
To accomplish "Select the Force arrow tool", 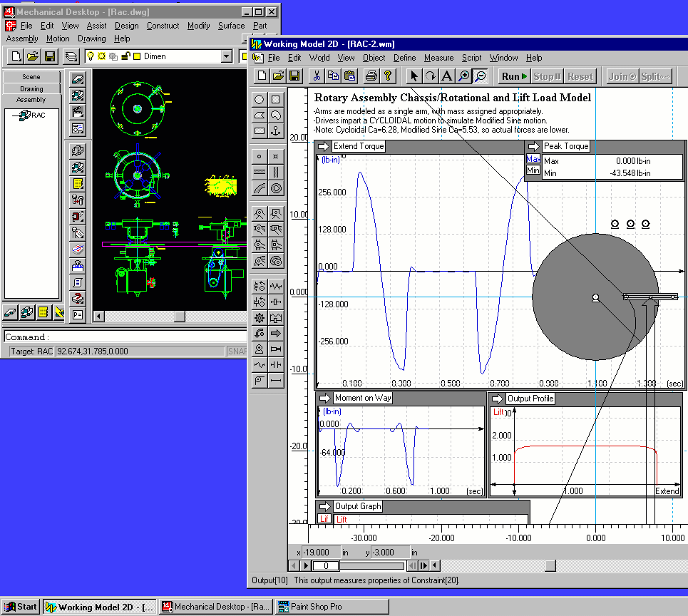I will click(x=275, y=334).
